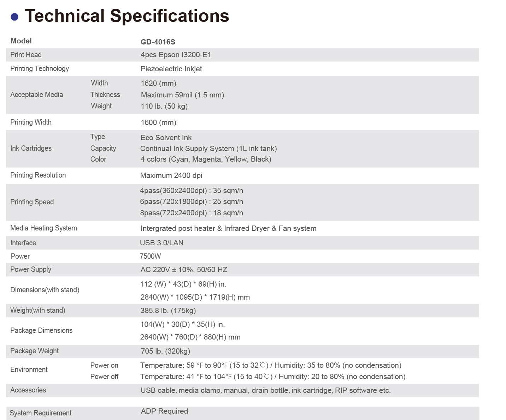Click the Power off environment sub-label
The image size is (506, 420).
pos(104,377)
